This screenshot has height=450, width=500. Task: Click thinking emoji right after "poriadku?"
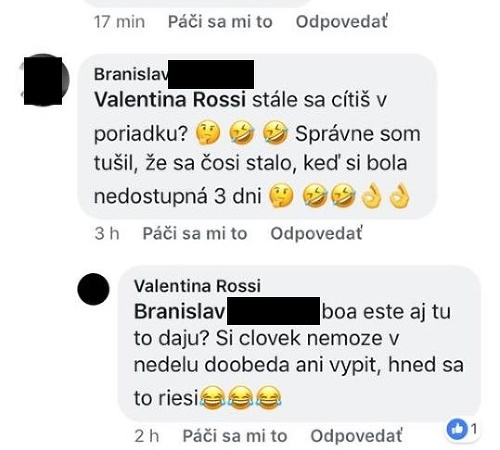pos(208,134)
